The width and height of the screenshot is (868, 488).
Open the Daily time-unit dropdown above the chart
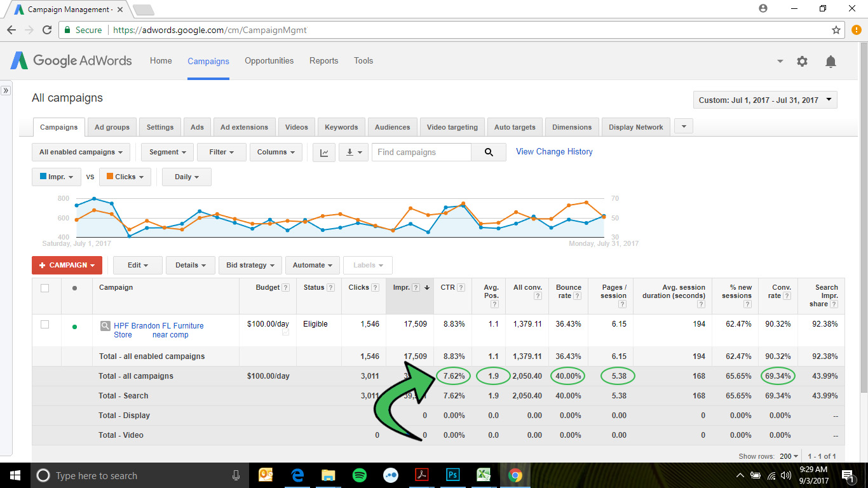[186, 177]
